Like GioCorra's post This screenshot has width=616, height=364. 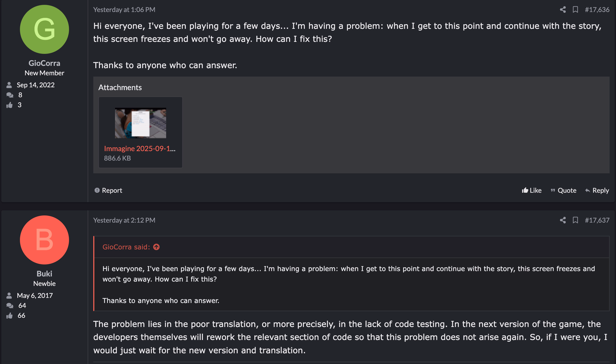[x=532, y=190]
